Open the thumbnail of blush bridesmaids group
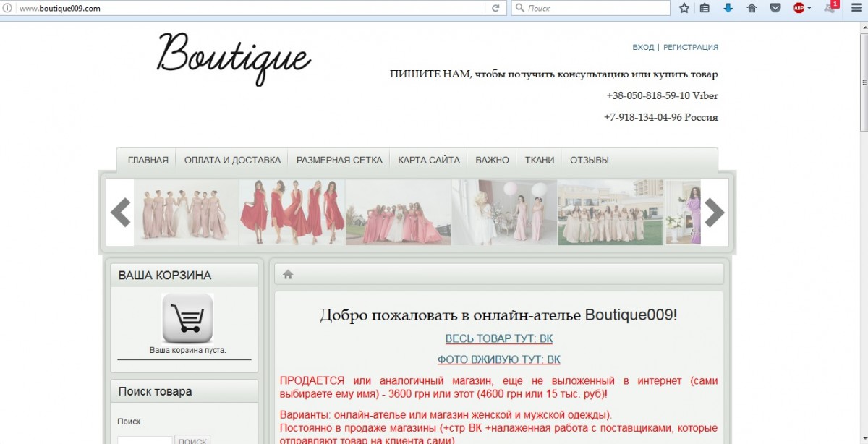The height and width of the screenshot is (444, 868). [187, 213]
